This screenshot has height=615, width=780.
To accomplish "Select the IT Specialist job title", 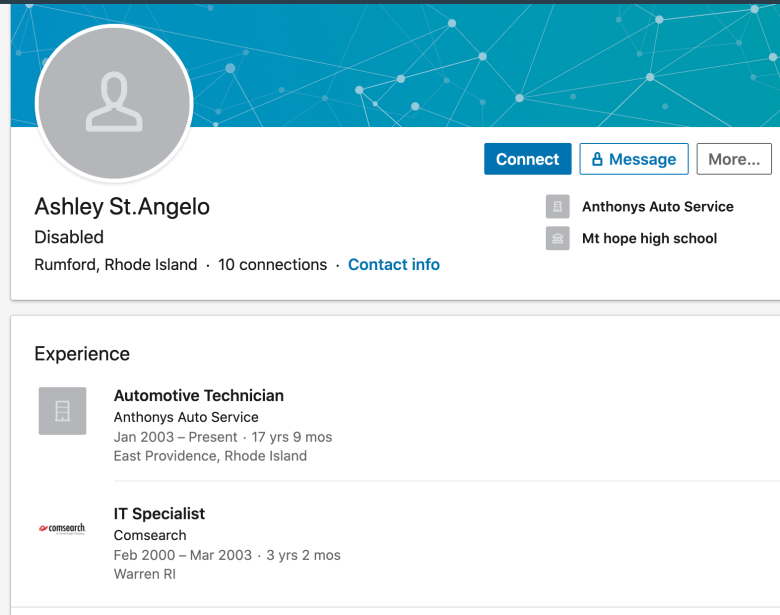I will point(160,514).
